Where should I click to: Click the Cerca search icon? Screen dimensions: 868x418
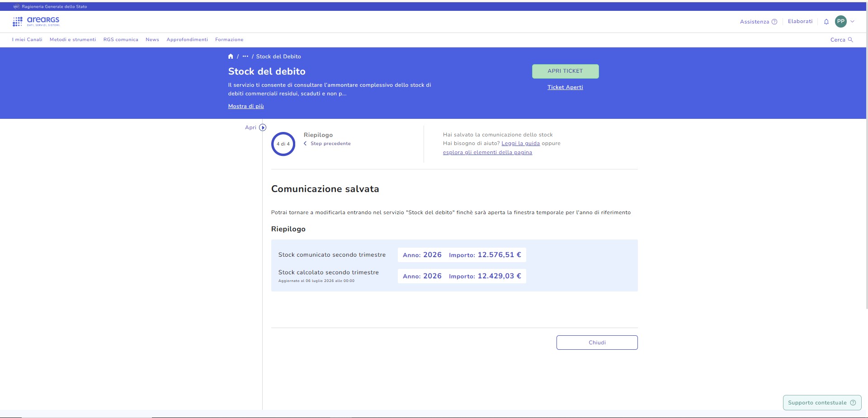tap(850, 40)
